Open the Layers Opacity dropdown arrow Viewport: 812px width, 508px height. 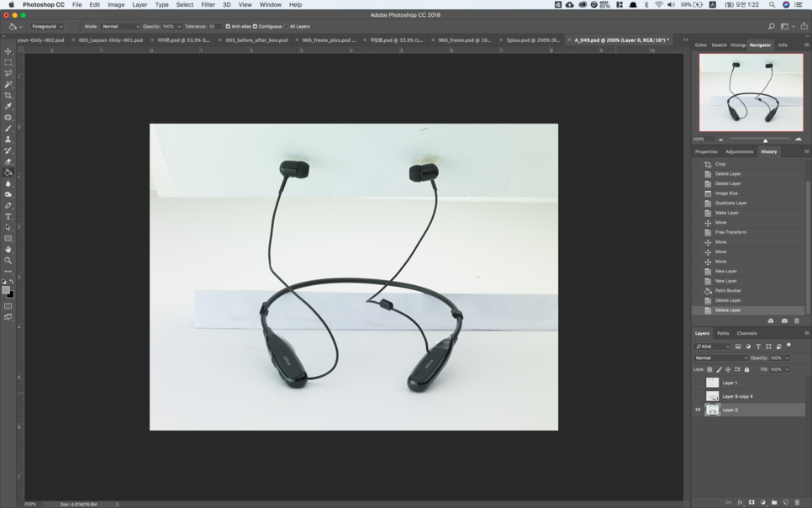pyautogui.click(x=787, y=357)
